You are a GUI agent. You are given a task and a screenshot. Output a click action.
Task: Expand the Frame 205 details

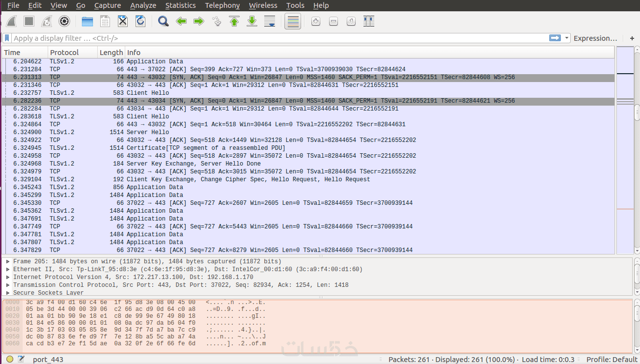[8, 262]
